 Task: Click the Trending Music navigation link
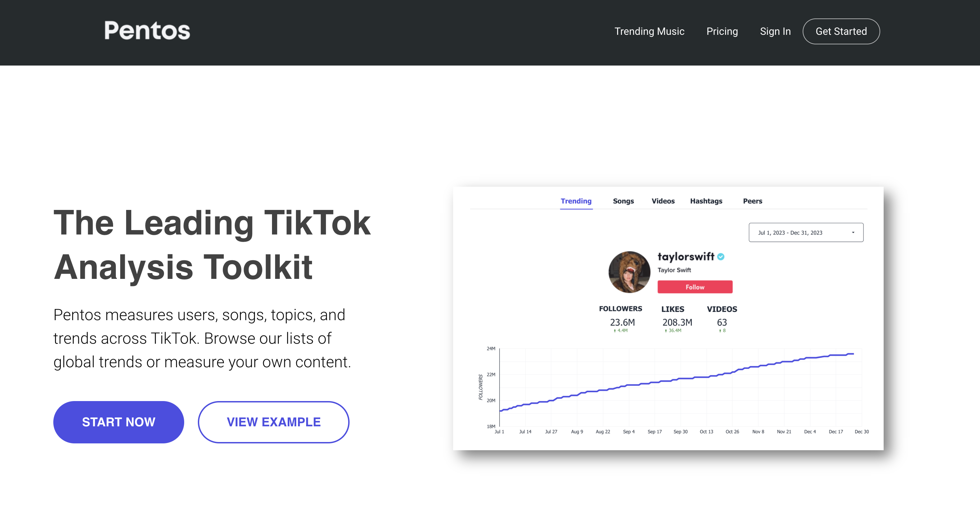coord(649,31)
